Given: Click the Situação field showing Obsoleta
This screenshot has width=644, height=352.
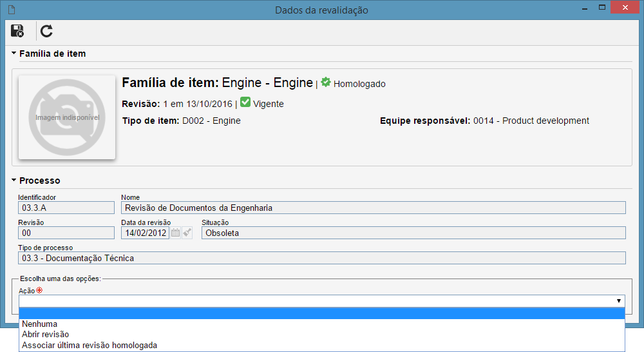Looking at the screenshot, I should click(413, 233).
